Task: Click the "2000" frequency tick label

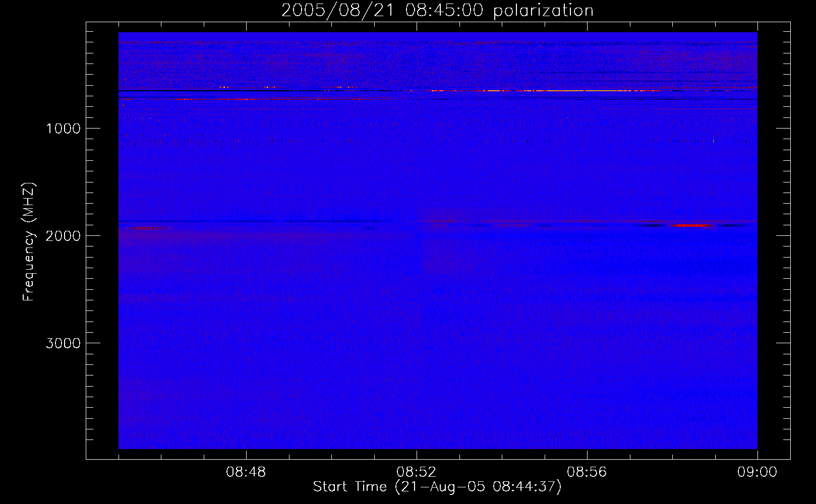Action: (63, 236)
